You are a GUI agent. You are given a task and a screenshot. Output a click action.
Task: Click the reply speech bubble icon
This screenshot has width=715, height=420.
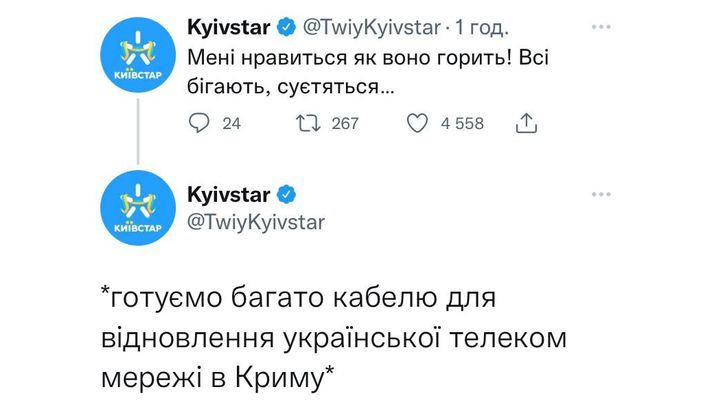(199, 123)
